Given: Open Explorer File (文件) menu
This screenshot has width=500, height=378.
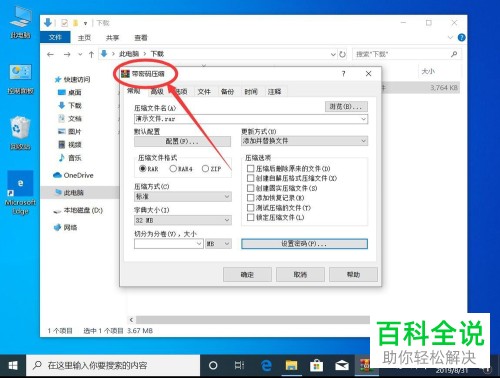Looking at the screenshot, I should pyautogui.click(x=55, y=37).
